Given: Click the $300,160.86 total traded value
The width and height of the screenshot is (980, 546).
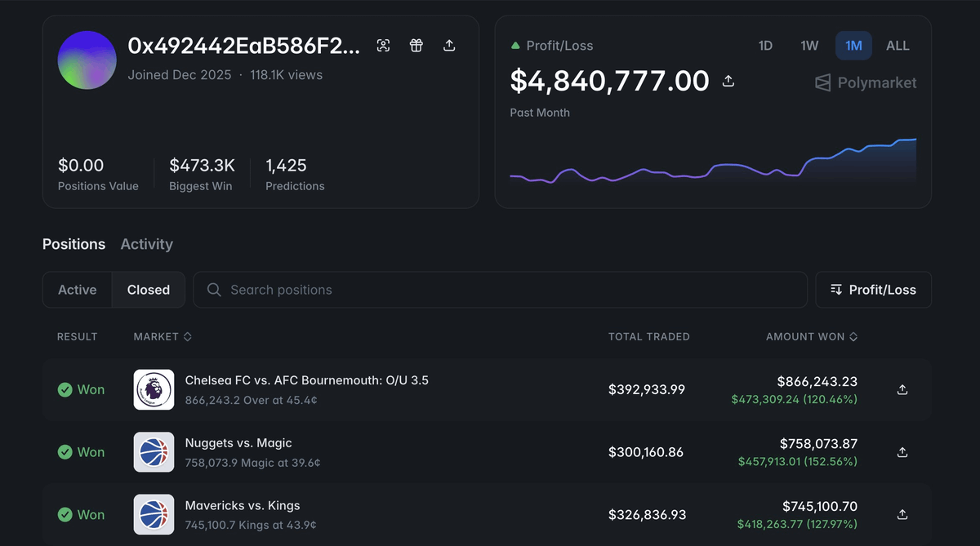Looking at the screenshot, I should [646, 452].
